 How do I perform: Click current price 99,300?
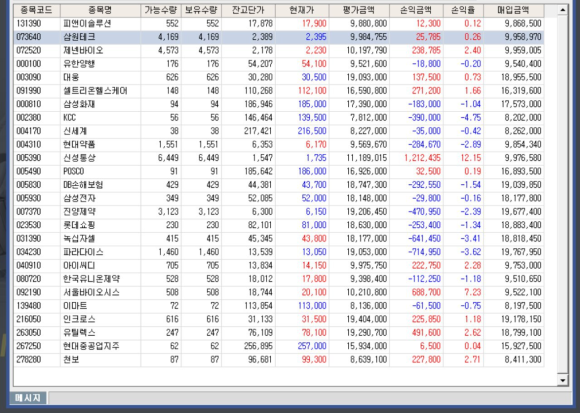314,359
